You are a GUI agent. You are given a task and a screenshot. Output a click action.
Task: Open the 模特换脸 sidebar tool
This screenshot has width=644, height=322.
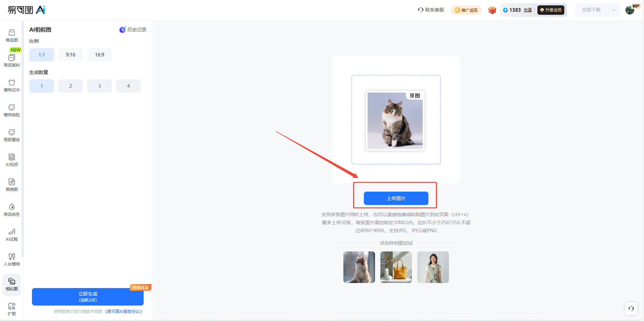click(x=12, y=110)
